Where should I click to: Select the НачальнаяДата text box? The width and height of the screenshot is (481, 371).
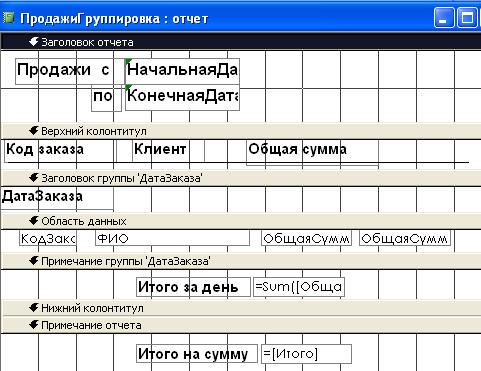tap(182, 71)
